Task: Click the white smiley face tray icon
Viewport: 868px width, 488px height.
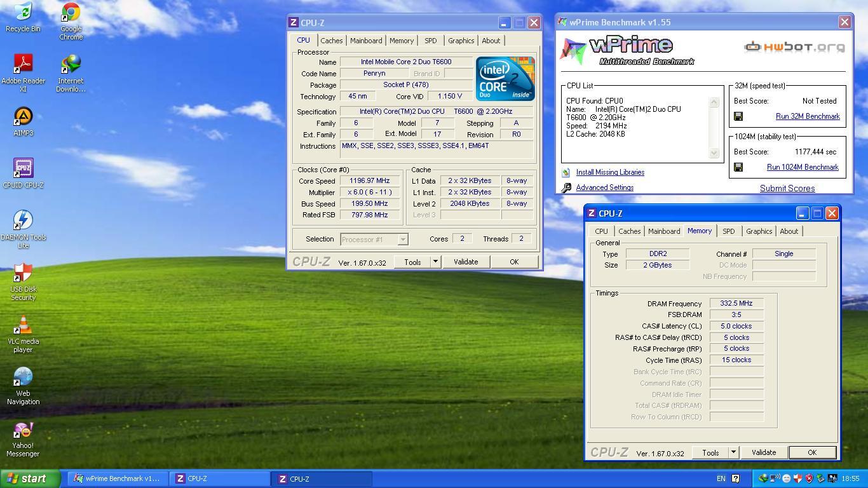Action: tap(787, 478)
